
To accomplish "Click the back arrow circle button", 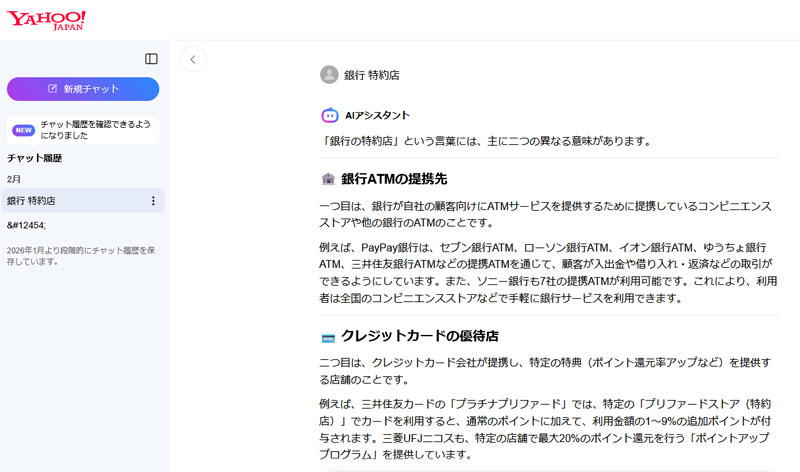I will tap(193, 59).
